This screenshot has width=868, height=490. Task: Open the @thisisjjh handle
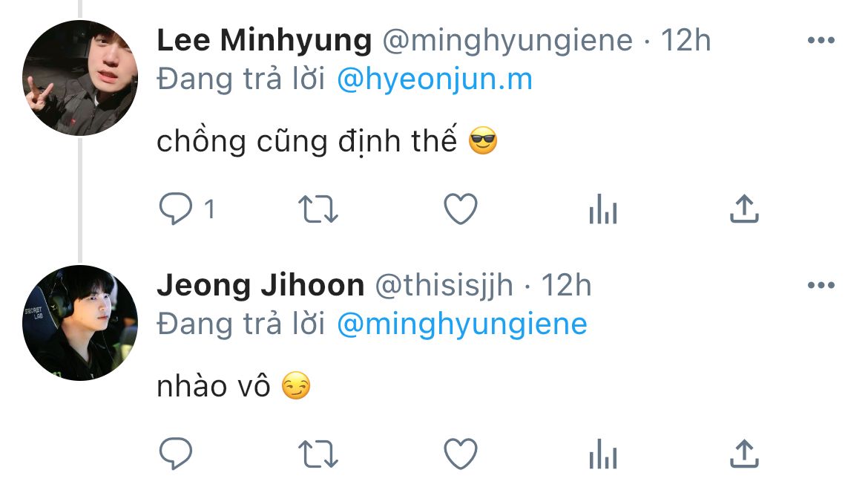click(444, 286)
